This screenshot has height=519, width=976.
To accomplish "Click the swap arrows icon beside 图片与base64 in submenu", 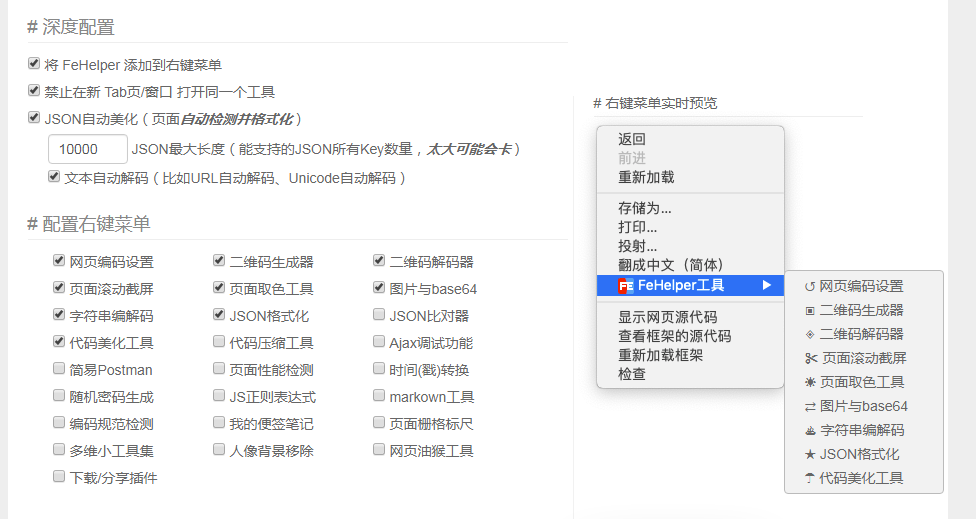I will tap(810, 407).
